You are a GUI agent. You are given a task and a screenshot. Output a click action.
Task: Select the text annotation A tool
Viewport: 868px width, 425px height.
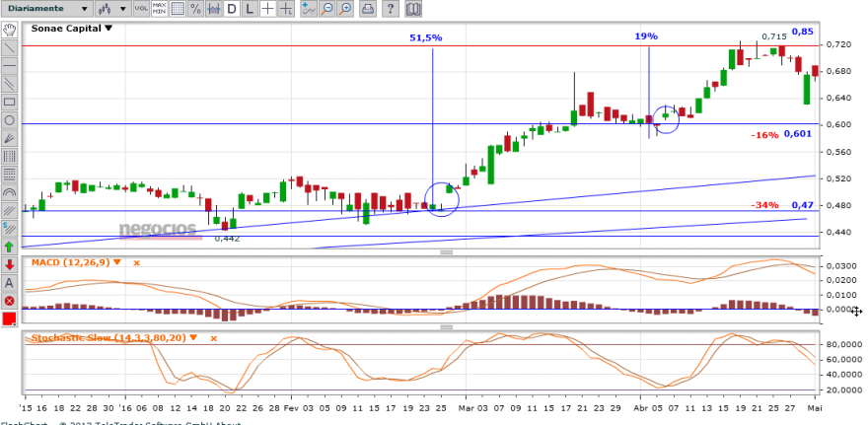[10, 283]
